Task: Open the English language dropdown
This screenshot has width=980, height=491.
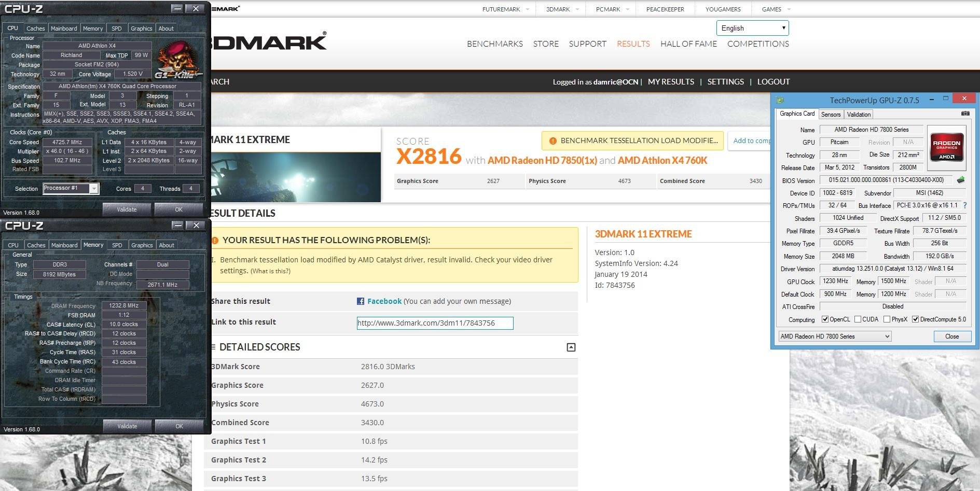Action: point(752,28)
